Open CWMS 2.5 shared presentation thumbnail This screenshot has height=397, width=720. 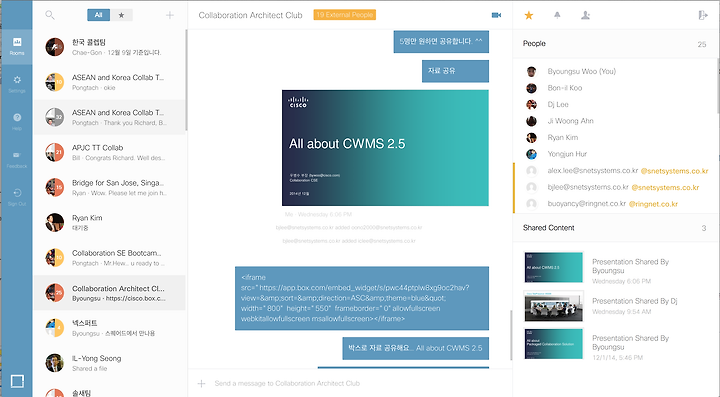tap(553, 267)
